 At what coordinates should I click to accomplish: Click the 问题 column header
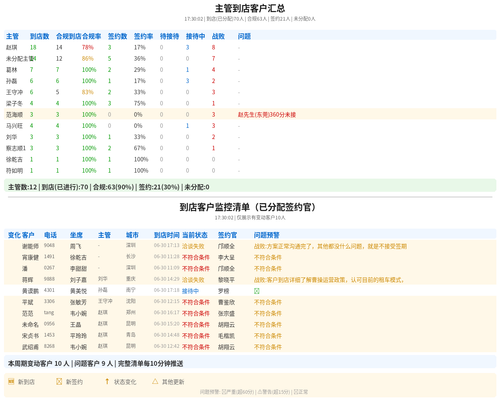pyautogui.click(x=244, y=36)
